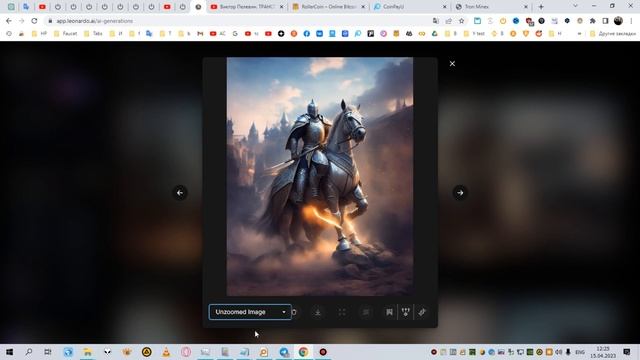Click the ENG language indicator
This screenshot has width=640, height=360.
[x=580, y=352]
